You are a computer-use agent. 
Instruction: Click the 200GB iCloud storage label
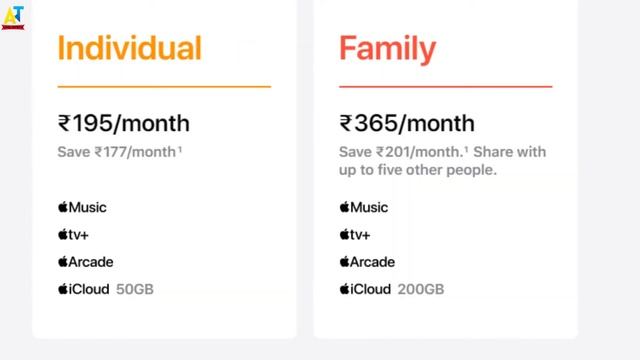pos(421,289)
